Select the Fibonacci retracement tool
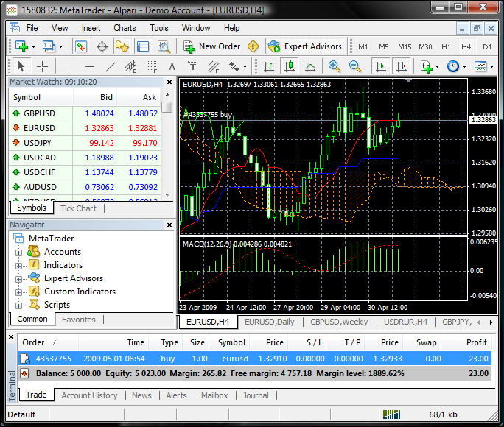 pos(151,67)
